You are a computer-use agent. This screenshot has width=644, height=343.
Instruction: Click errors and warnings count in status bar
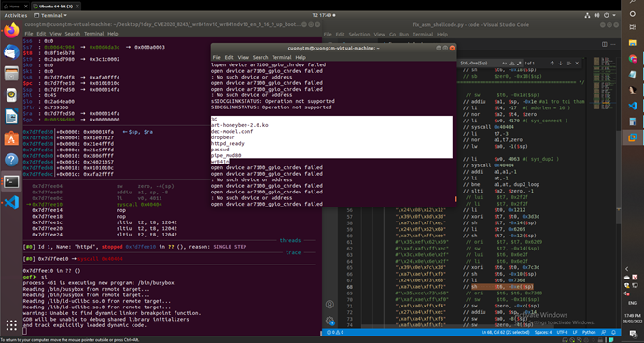pos(337,332)
